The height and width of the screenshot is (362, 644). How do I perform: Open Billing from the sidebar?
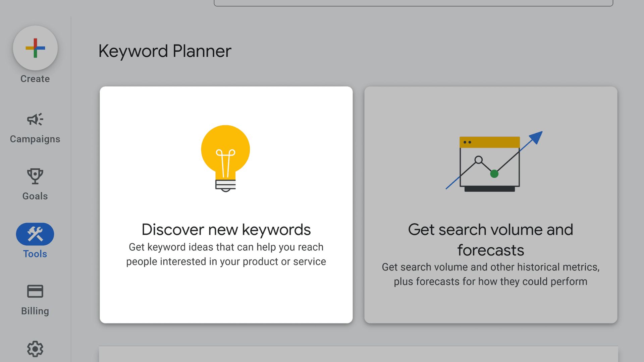tap(35, 311)
